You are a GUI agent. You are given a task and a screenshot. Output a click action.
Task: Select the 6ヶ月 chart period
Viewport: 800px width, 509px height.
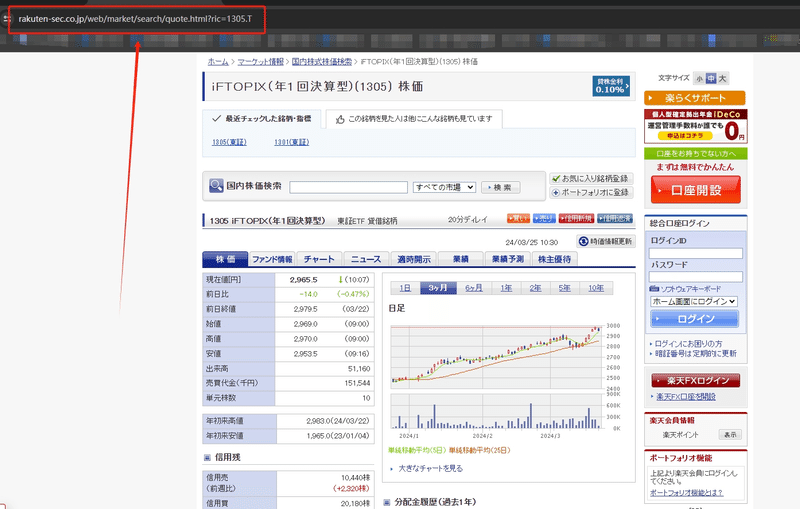tap(473, 288)
